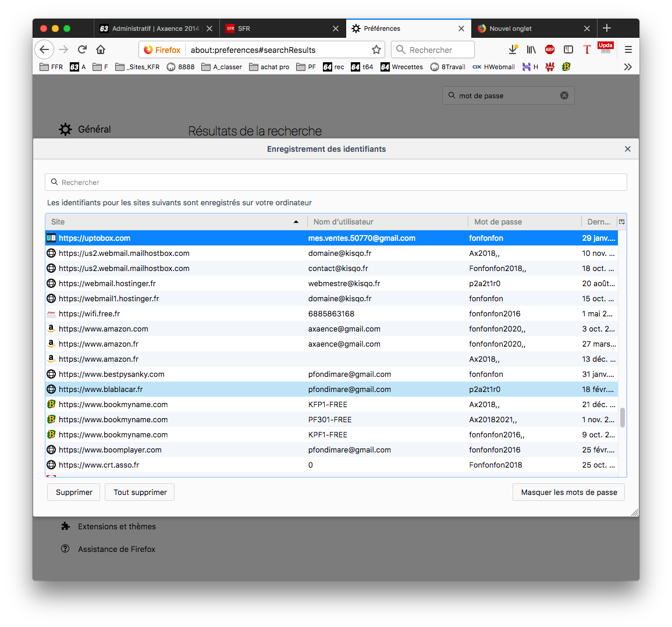The width and height of the screenshot is (672, 627).
Task: Select the https://www.bestpysanky.com row
Action: click(332, 374)
